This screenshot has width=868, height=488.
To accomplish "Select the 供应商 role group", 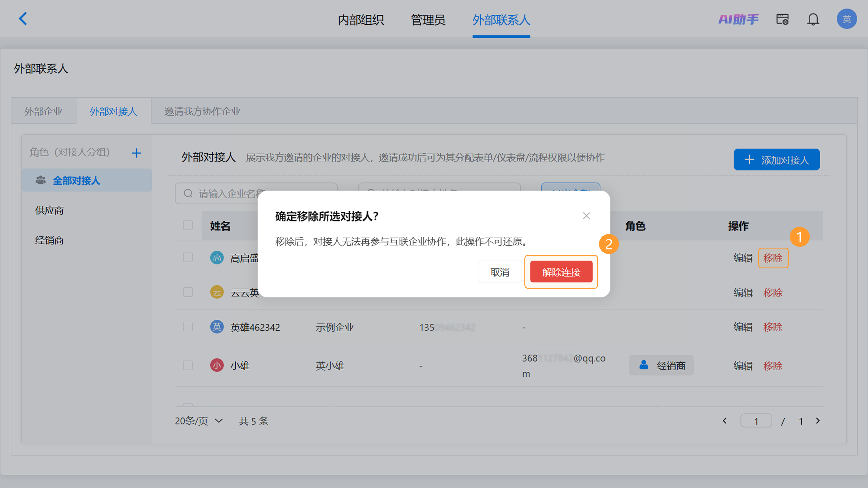I will click(x=50, y=211).
